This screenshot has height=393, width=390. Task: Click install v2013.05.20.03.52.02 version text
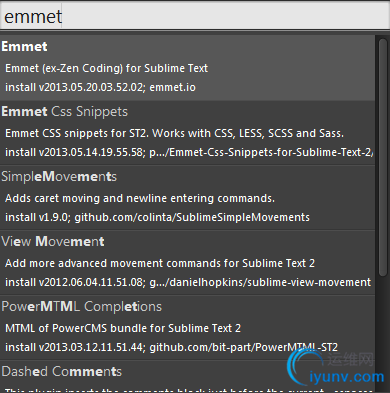(75, 87)
